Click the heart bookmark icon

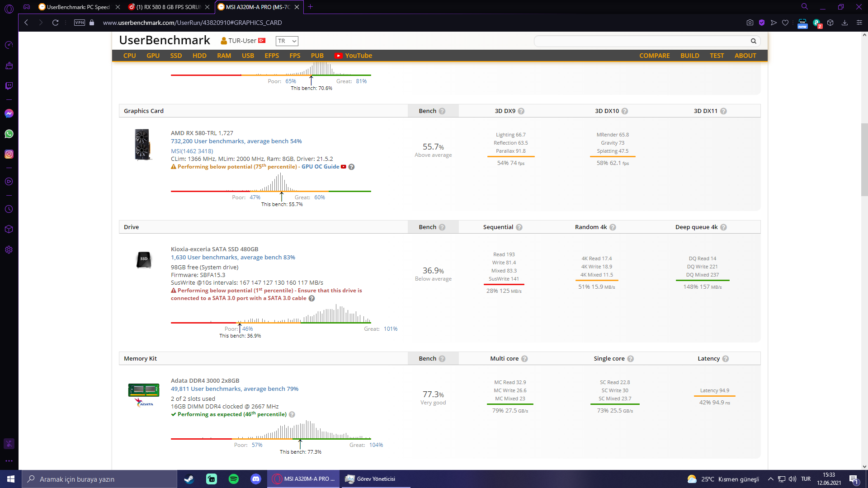point(785,23)
